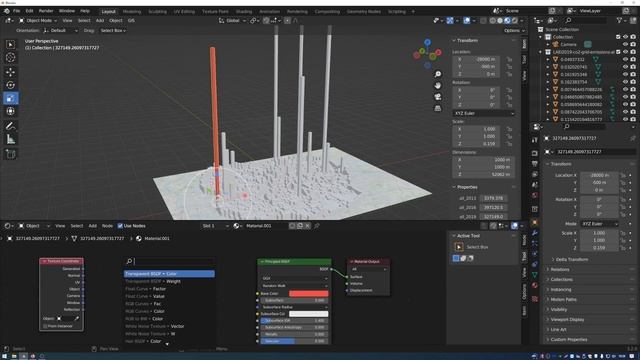
Task: Choose the Transform tool
Action: (11, 111)
